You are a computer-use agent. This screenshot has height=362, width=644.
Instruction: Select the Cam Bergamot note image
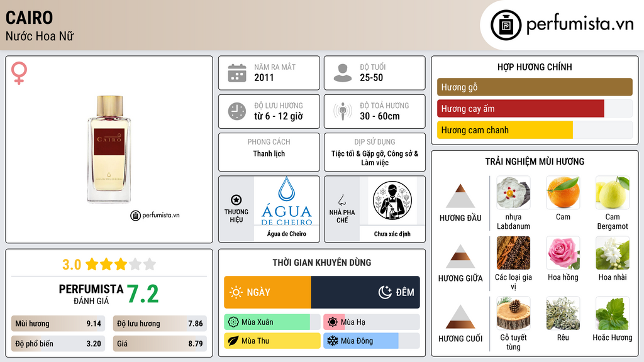pyautogui.click(x=613, y=193)
